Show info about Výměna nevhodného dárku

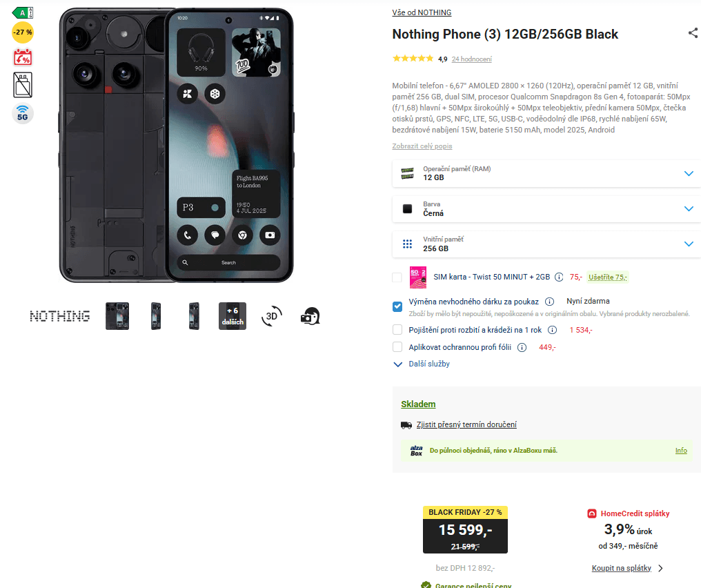click(x=549, y=302)
